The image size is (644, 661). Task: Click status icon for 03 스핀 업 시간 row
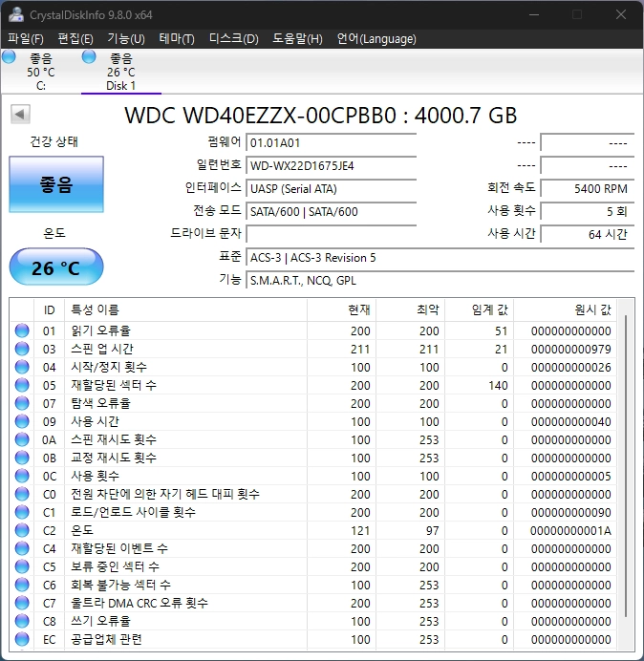click(22, 349)
